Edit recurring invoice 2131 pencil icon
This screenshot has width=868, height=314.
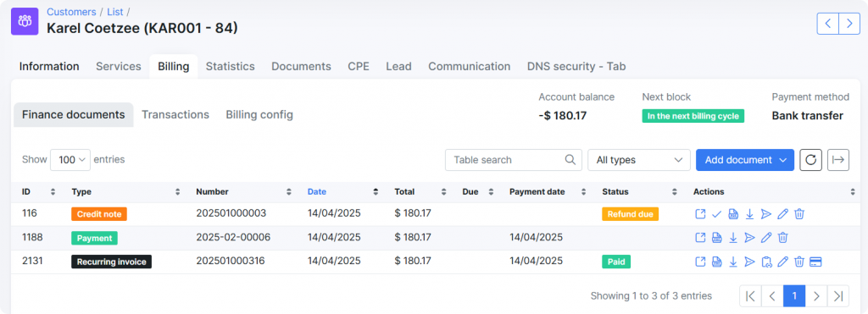coord(782,262)
